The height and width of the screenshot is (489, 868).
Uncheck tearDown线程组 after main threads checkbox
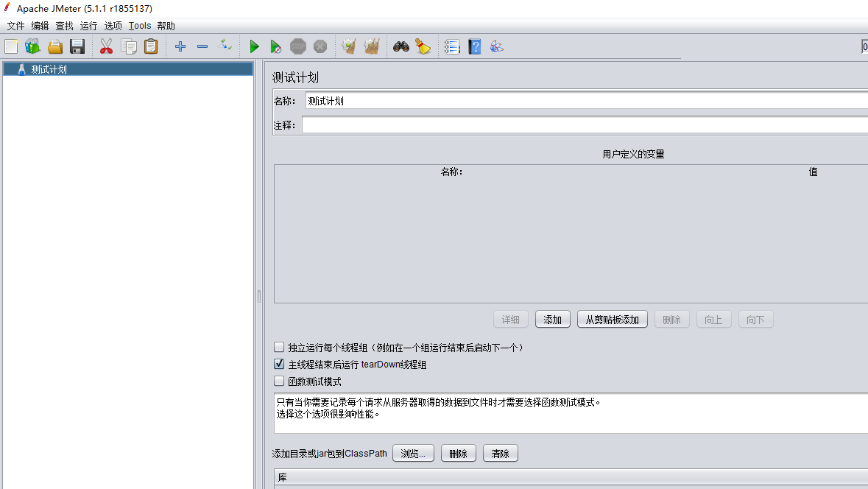click(x=279, y=364)
